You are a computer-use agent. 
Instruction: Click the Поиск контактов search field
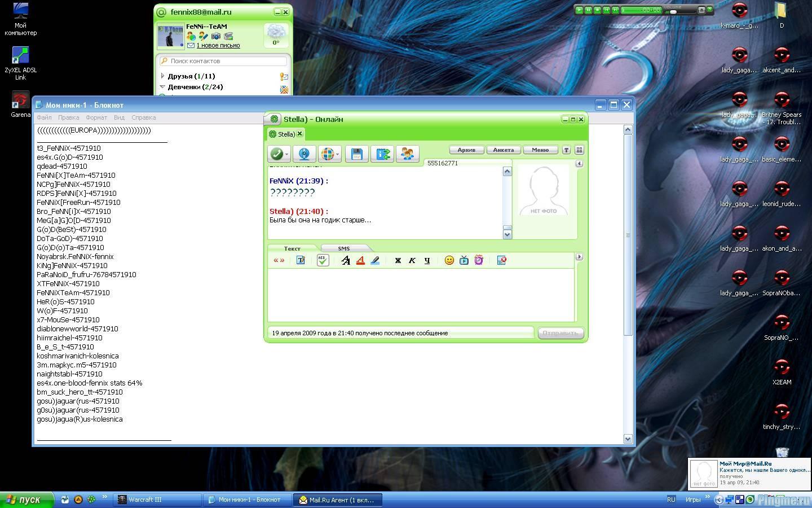tap(223, 61)
